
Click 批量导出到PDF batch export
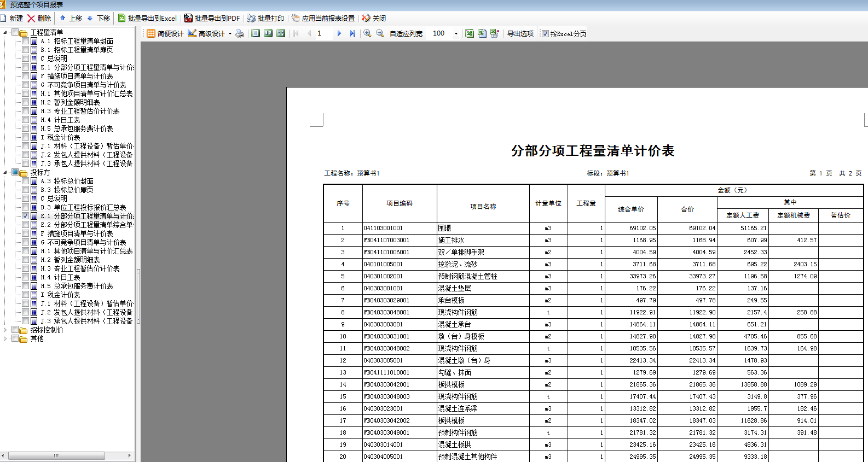coord(212,18)
